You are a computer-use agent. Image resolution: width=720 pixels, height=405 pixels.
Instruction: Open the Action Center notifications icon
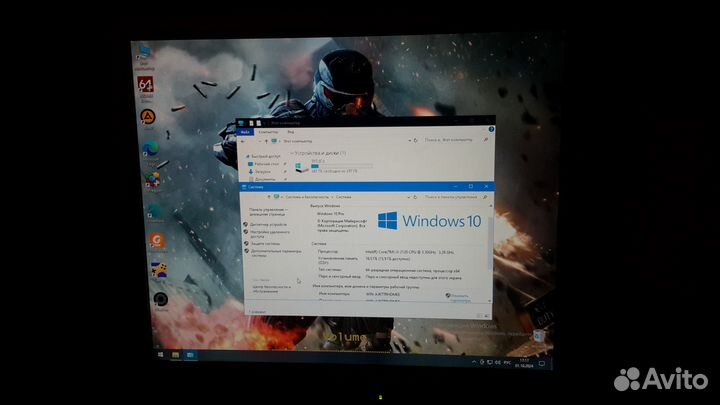542,364
